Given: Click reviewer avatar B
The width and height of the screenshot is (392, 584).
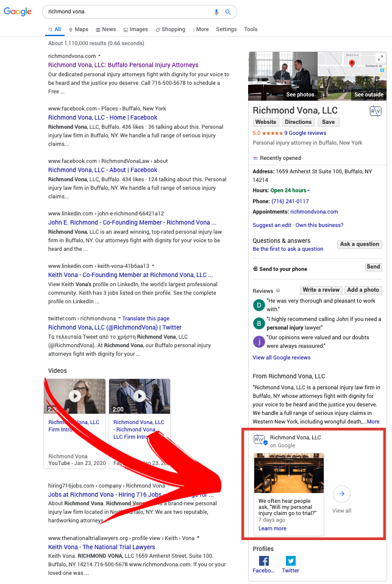Looking at the screenshot, I should tap(259, 323).
